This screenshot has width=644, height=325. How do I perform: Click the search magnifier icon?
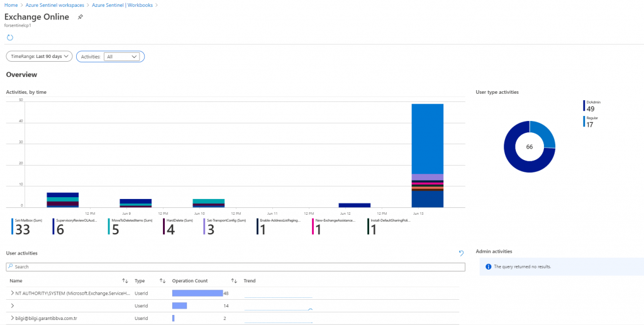pyautogui.click(x=11, y=266)
